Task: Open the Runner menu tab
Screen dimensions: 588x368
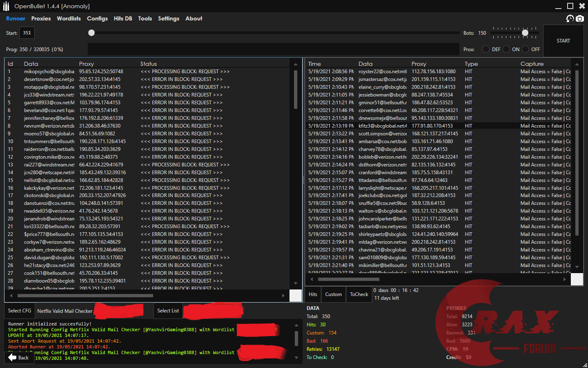Action: coord(16,18)
